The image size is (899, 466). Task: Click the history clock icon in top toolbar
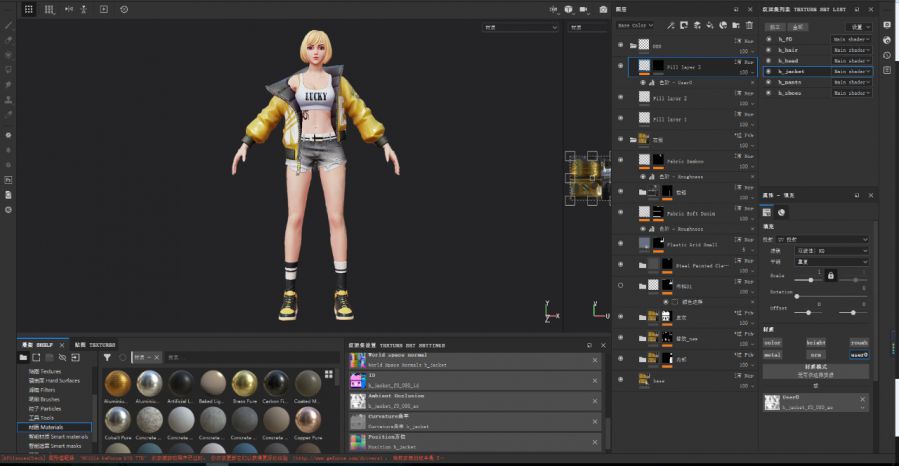click(x=124, y=9)
